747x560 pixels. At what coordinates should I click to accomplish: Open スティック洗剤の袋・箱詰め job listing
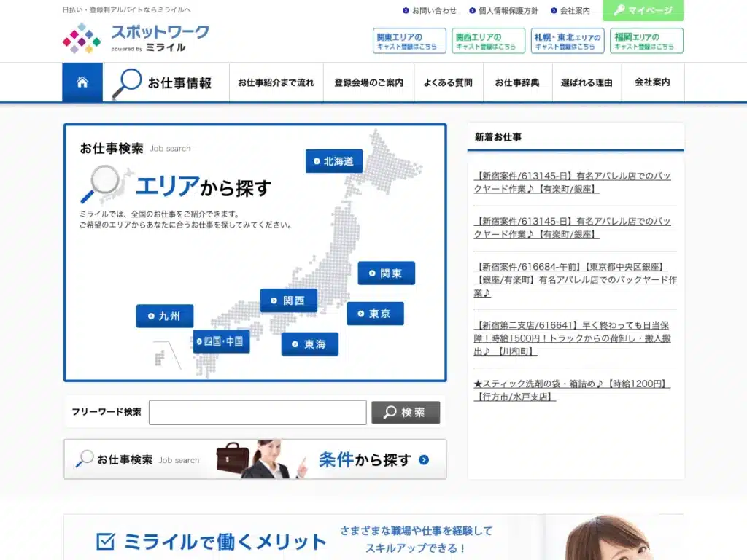point(572,390)
